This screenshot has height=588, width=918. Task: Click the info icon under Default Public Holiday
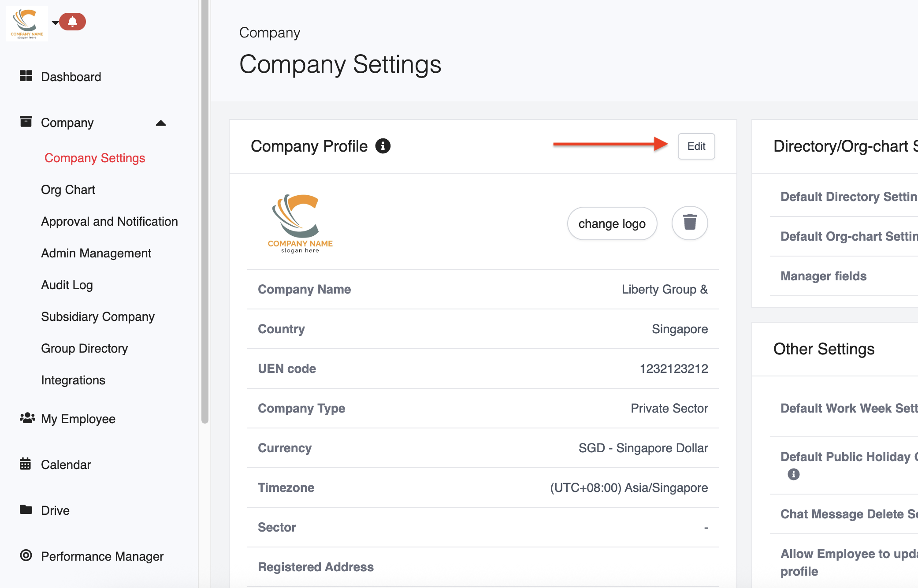click(x=793, y=474)
